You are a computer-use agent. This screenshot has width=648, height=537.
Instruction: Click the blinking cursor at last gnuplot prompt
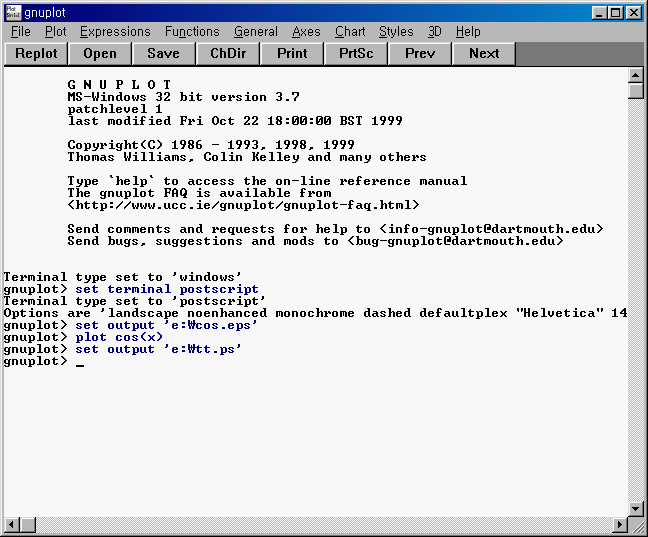[80, 365]
